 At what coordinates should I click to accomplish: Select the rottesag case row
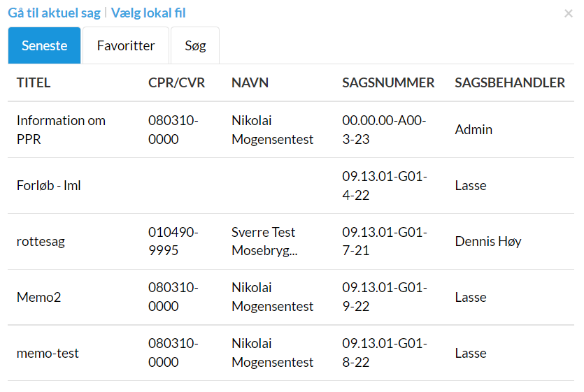(x=42, y=242)
